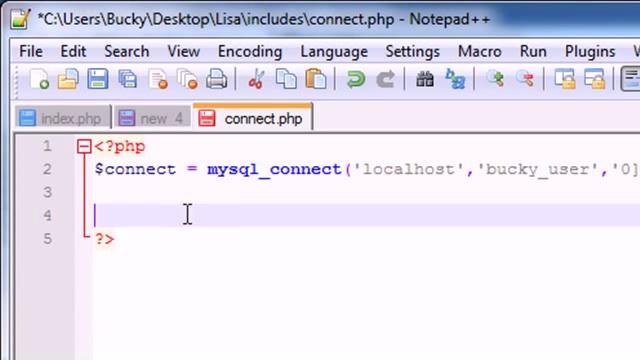Image resolution: width=640 pixels, height=360 pixels.
Task: Undo last edit
Action: coord(356,79)
